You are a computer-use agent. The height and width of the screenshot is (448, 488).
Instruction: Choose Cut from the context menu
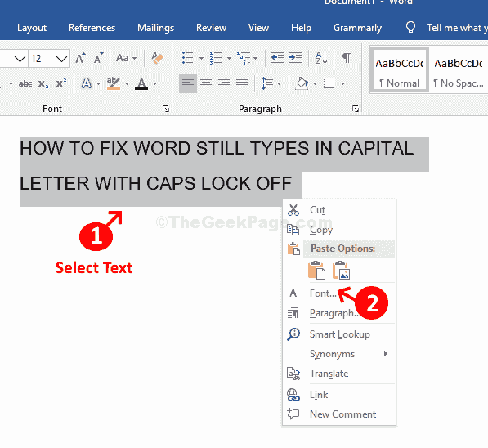(x=339, y=210)
